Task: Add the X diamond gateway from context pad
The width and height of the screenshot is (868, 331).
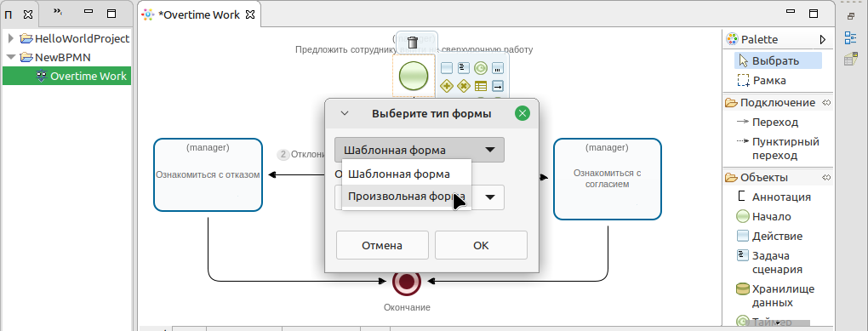Action: tap(463, 86)
